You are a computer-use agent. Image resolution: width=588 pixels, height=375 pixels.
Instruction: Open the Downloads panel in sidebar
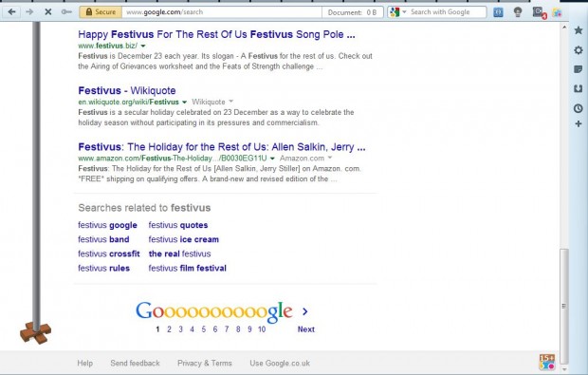579,88
